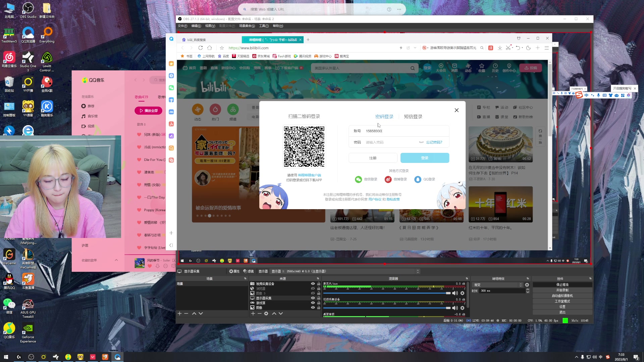
Task: Move selected source up with arrow
Action: (274, 313)
